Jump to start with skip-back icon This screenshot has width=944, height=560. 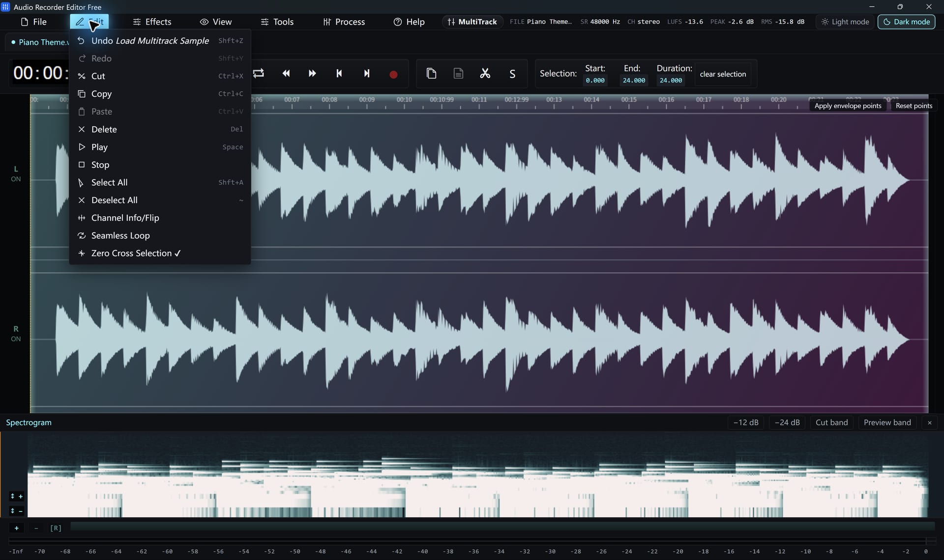339,74
